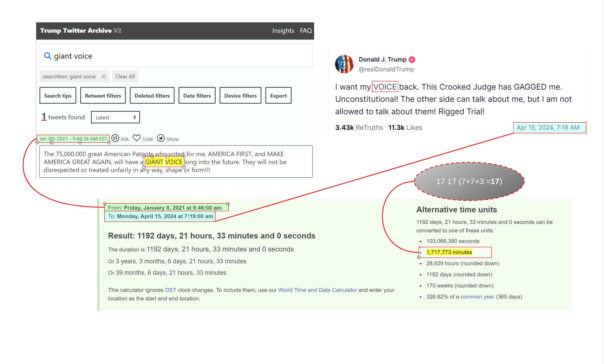
Task: Open World Time and Date Calculator link
Action: click(317, 290)
